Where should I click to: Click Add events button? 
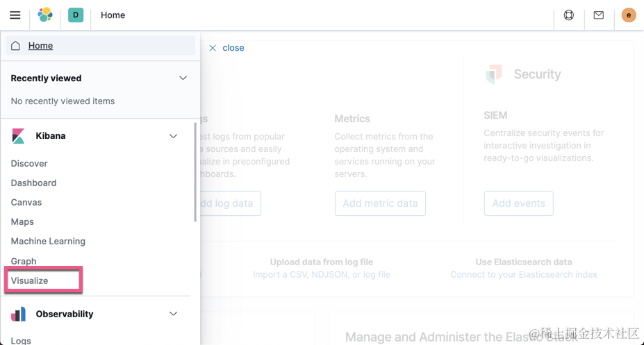tap(519, 203)
